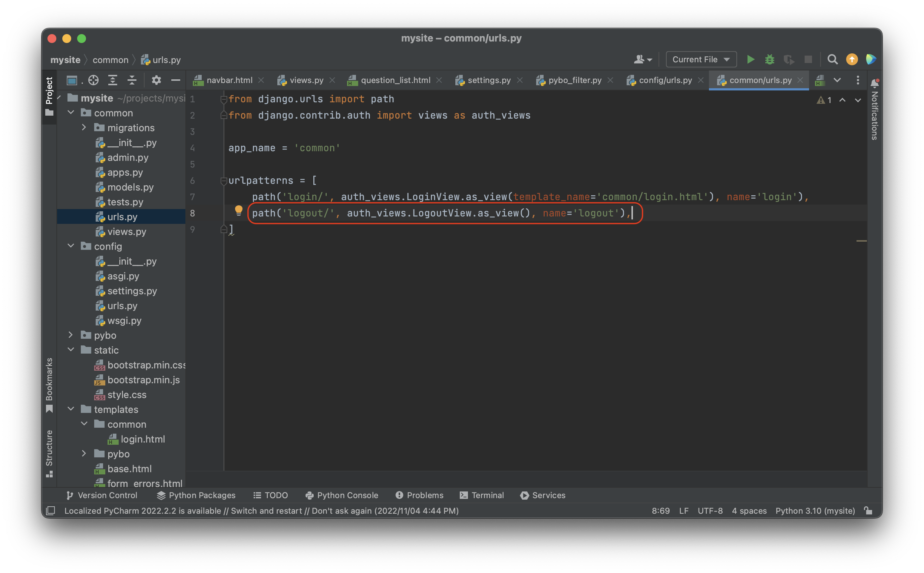Collapse the config folder
The image size is (924, 573).
[x=71, y=246]
